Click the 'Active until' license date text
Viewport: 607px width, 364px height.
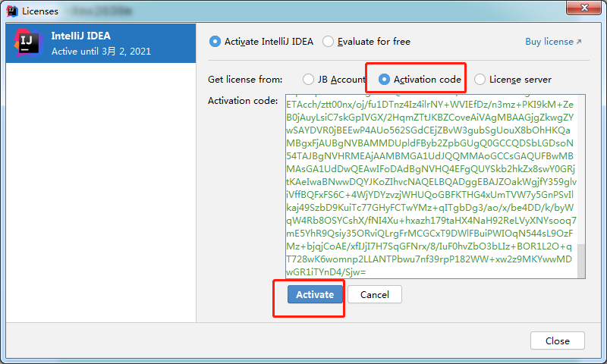click(x=101, y=52)
